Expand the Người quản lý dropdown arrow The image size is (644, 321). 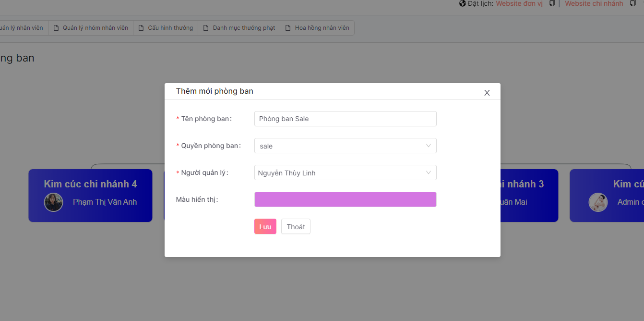click(x=429, y=173)
